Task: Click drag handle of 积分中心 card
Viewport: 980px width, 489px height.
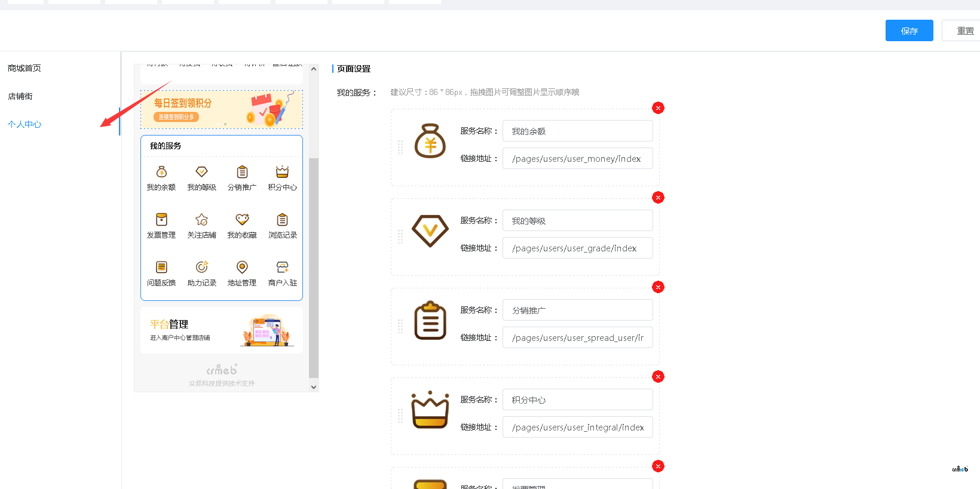Action: pos(400,416)
